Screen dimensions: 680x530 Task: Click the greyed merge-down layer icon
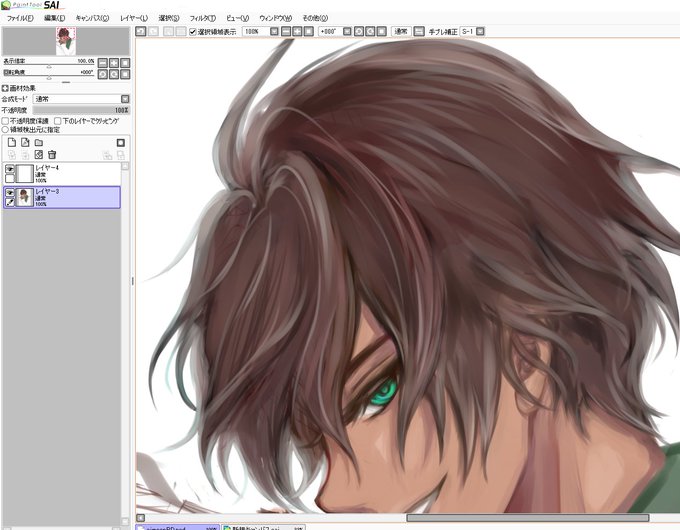click(x=25, y=155)
